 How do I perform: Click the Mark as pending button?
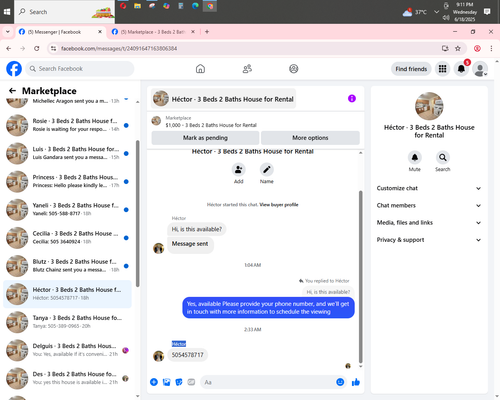coord(205,138)
